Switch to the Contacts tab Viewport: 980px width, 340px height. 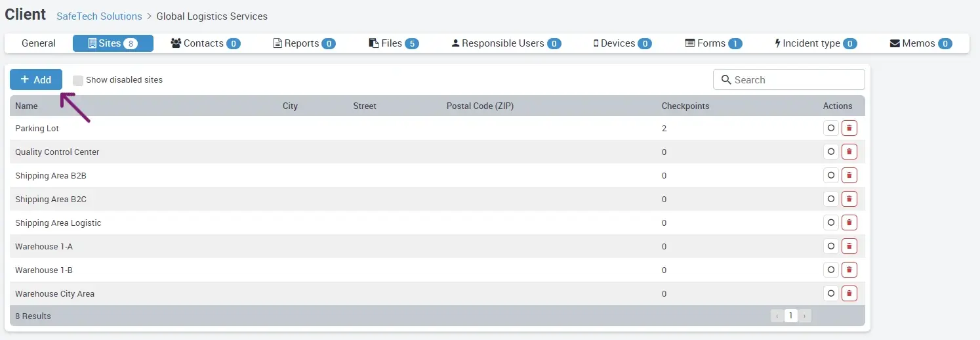[205, 43]
